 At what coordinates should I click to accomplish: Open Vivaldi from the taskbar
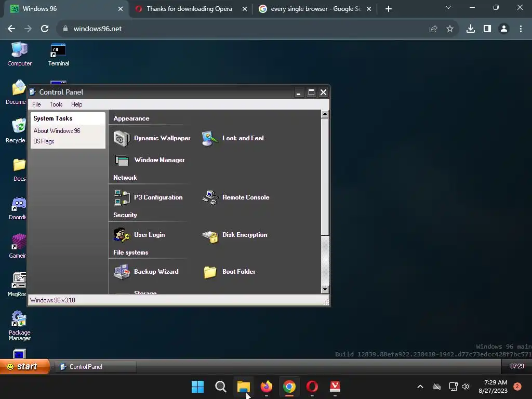pyautogui.click(x=335, y=387)
